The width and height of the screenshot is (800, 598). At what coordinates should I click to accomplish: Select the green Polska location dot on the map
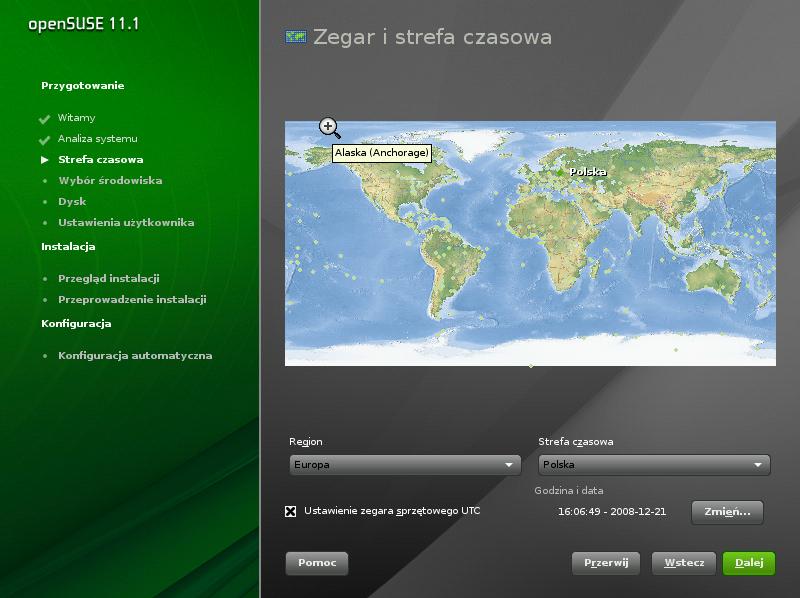point(560,172)
